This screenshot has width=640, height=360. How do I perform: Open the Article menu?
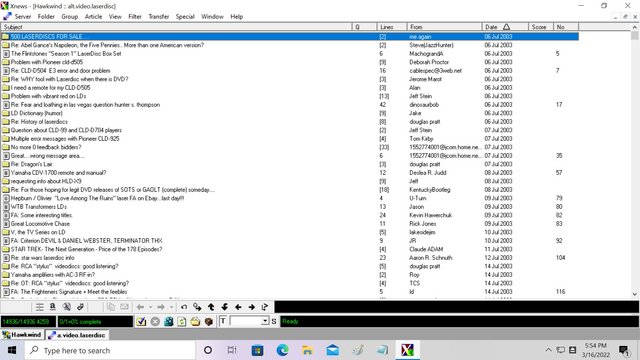(93, 17)
